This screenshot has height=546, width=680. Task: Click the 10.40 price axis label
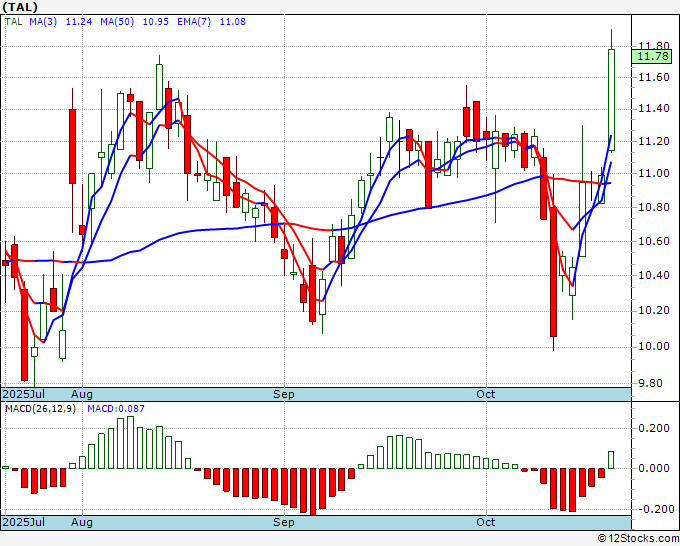654,275
